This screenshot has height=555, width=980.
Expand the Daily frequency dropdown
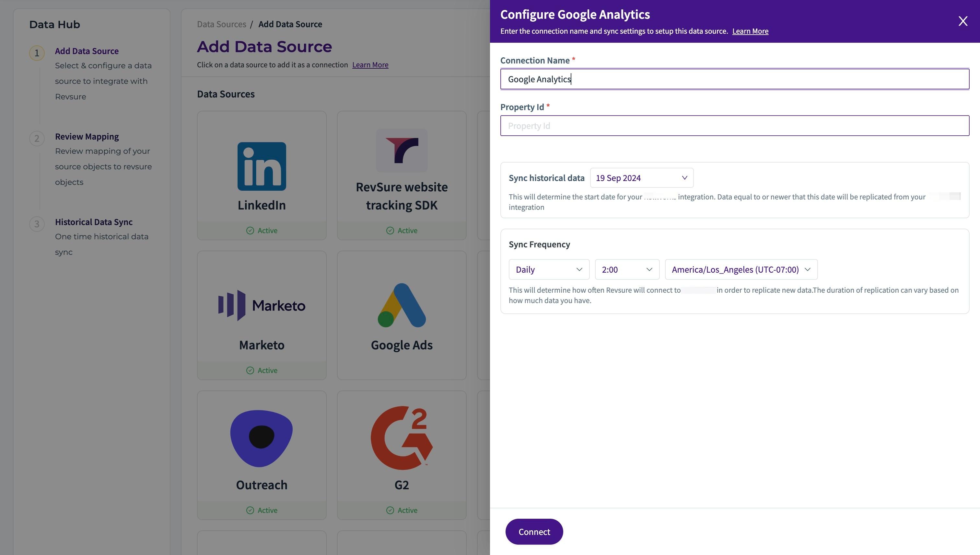pyautogui.click(x=549, y=269)
